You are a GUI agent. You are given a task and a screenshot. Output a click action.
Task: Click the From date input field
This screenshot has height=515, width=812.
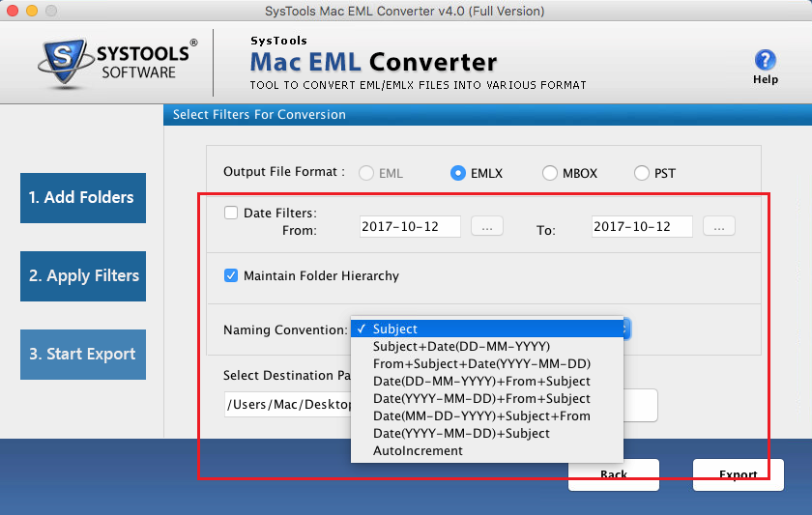[410, 227]
